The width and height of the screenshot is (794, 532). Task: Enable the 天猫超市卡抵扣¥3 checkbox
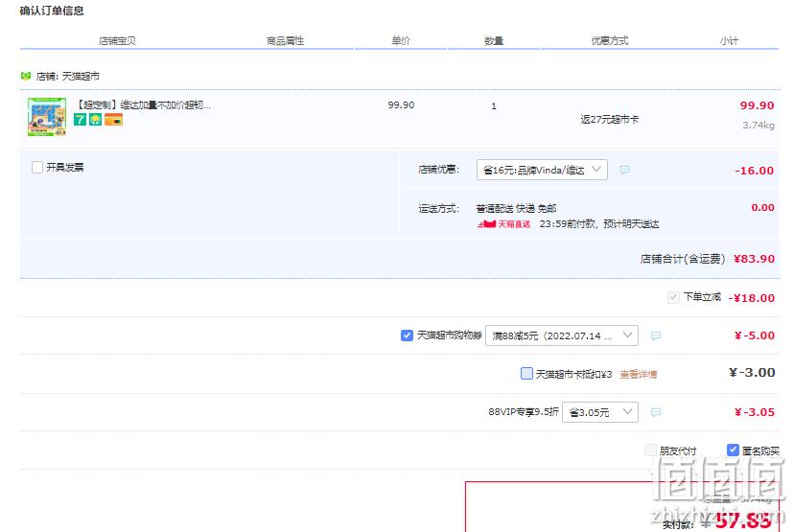pyautogui.click(x=526, y=374)
